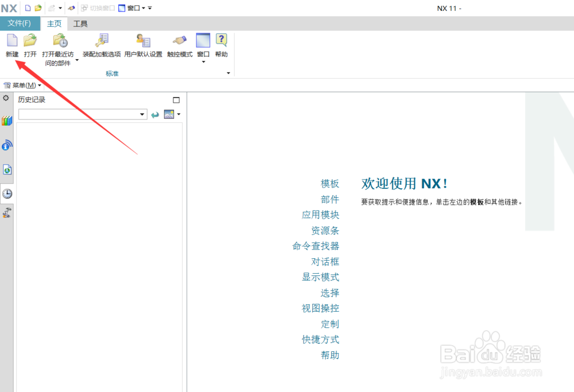Open the undo list dropdown arrow
This screenshot has height=392, width=574.
pos(60,8)
